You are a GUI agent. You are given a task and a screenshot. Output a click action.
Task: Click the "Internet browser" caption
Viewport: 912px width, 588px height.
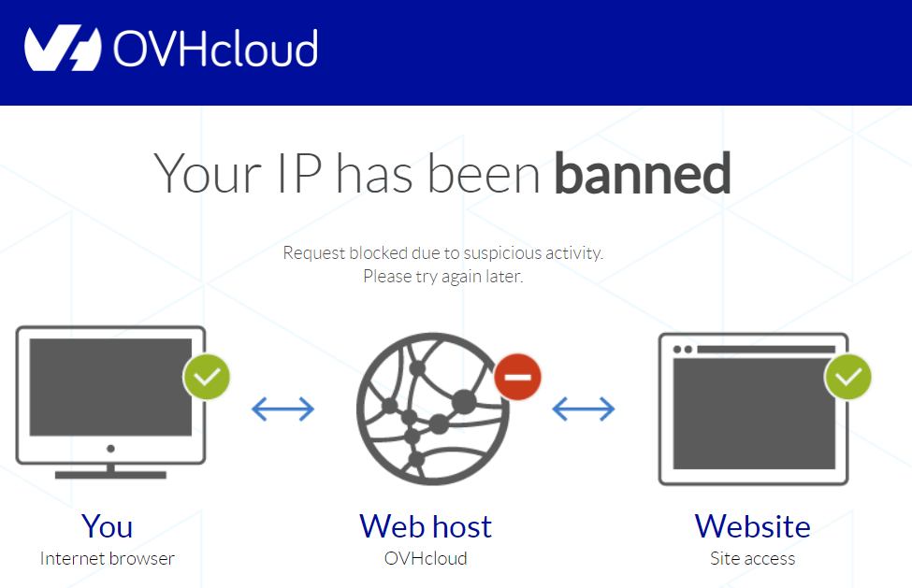pyautogui.click(x=107, y=558)
